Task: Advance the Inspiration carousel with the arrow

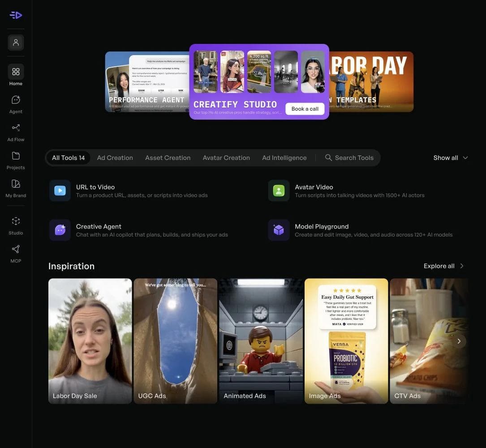Action: 459,341
